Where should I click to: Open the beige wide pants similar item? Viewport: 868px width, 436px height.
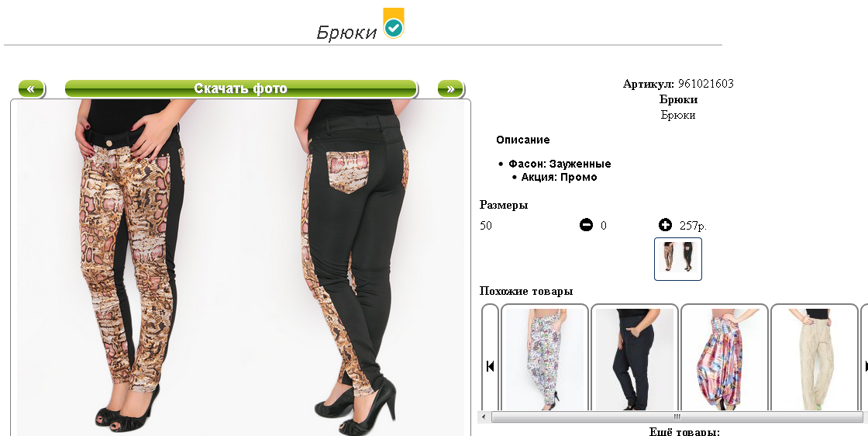(x=815, y=359)
